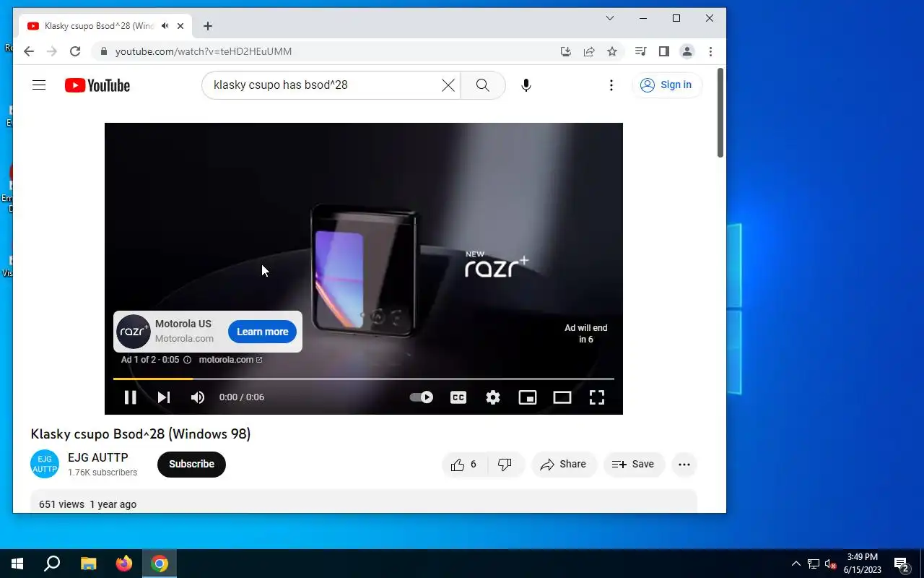Image resolution: width=924 pixels, height=578 pixels.
Task: Open the notification center icon
Action: tap(901, 564)
